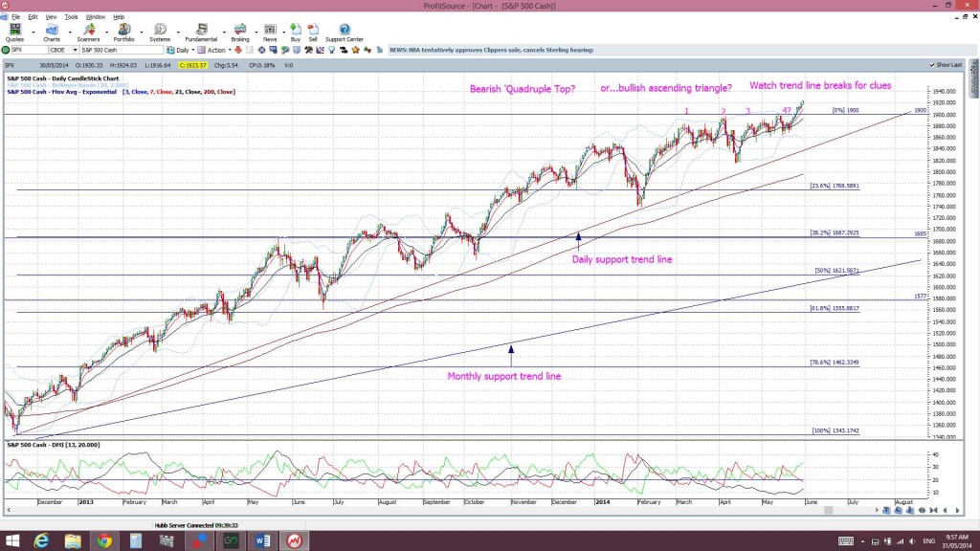Viewport: 980px width, 551px height.
Task: Open the Window menu
Action: tap(95, 17)
